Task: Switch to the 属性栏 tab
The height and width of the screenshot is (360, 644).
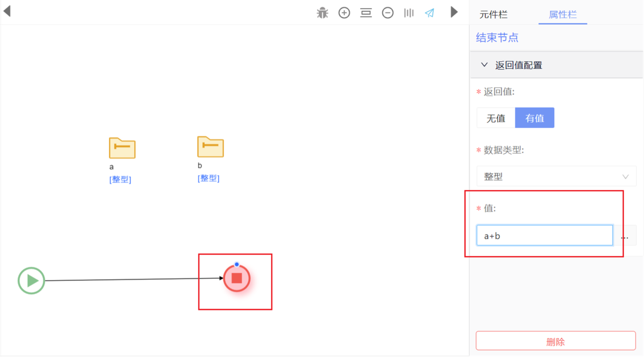Action: (562, 15)
